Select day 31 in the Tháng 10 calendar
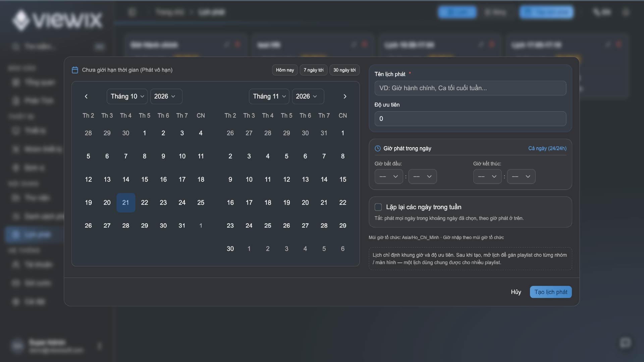644x362 pixels. (x=182, y=226)
